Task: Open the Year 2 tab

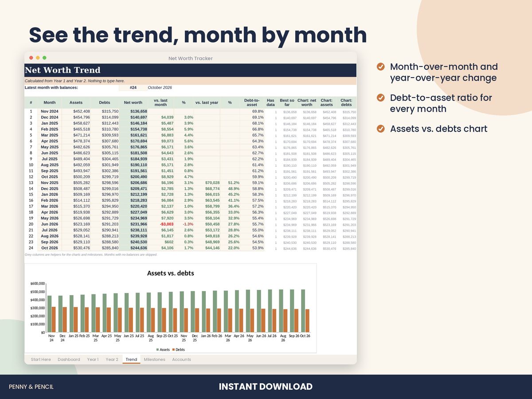Action: [112, 360]
